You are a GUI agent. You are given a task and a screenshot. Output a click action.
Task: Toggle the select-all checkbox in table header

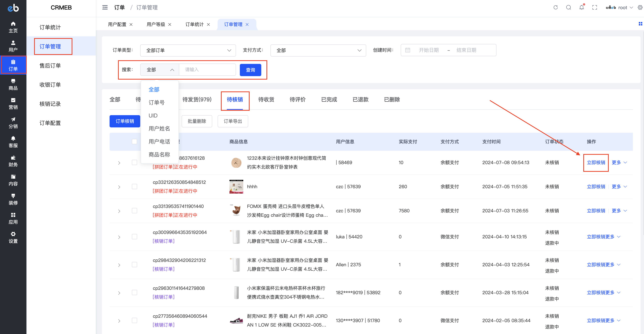(134, 141)
